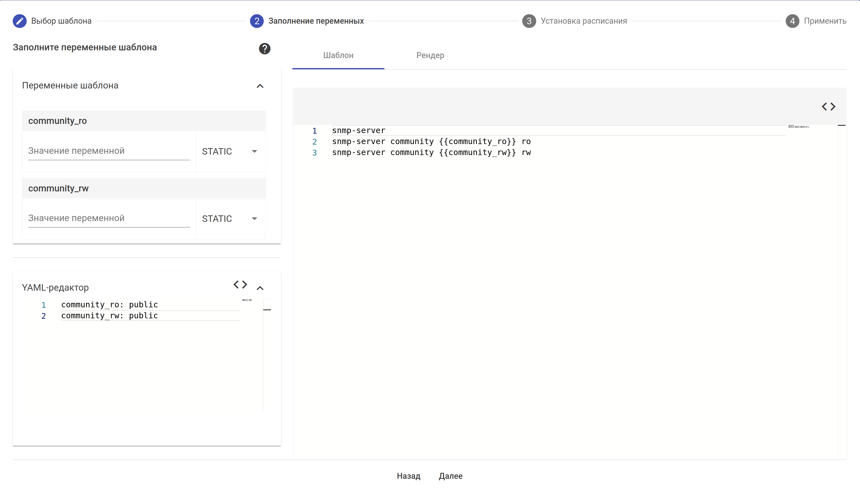This screenshot has width=860, height=504.
Task: Click the Далее button
Action: (450, 476)
